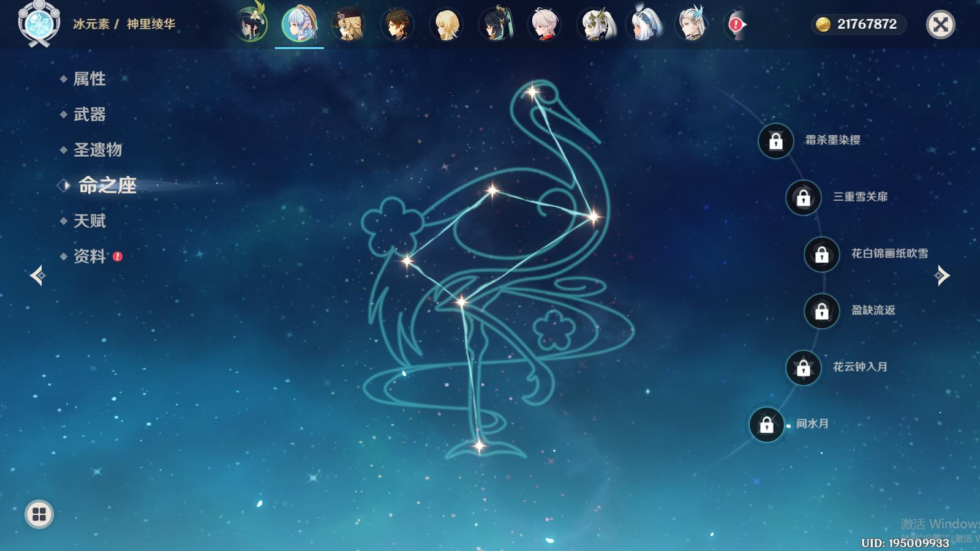This screenshot has width=980, height=551.
Task: Open the 资料 profile menu
Action: tap(89, 257)
